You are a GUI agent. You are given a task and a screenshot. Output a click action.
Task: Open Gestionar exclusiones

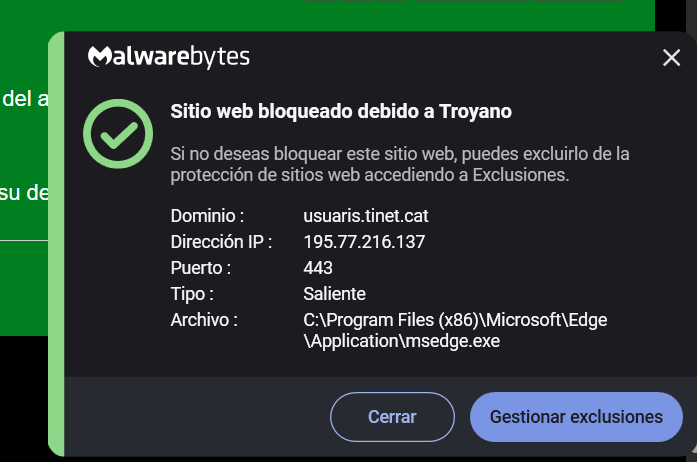click(576, 417)
